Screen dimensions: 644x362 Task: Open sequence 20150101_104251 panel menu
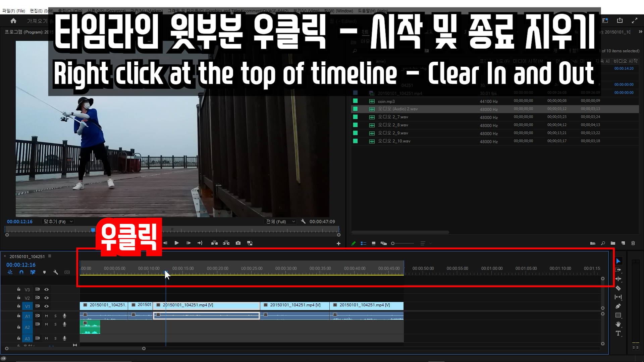click(50, 256)
